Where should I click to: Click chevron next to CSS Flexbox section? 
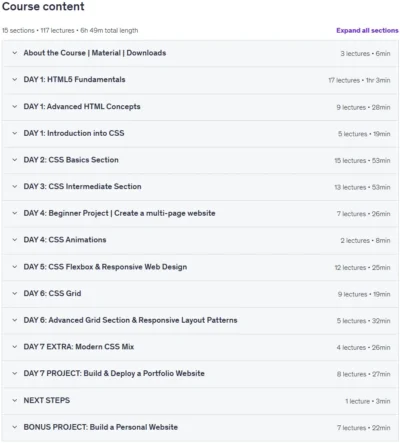[x=15, y=267]
